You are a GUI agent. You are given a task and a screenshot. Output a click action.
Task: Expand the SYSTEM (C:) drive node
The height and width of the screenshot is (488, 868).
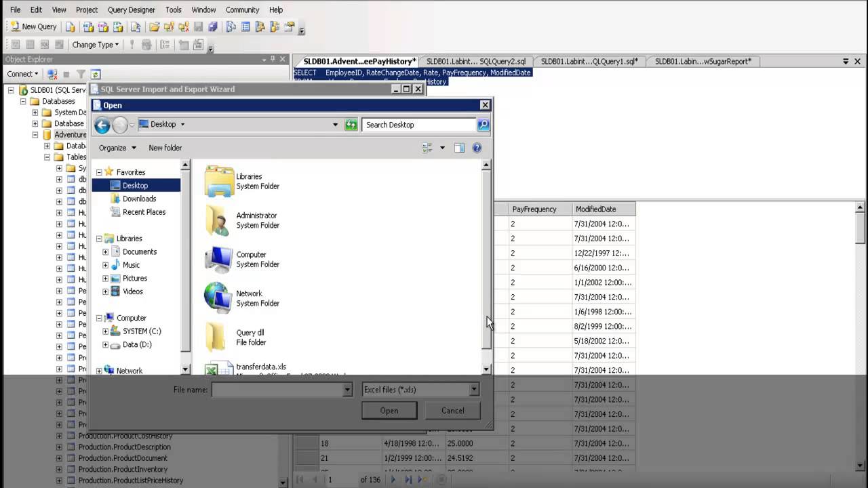[x=105, y=331]
